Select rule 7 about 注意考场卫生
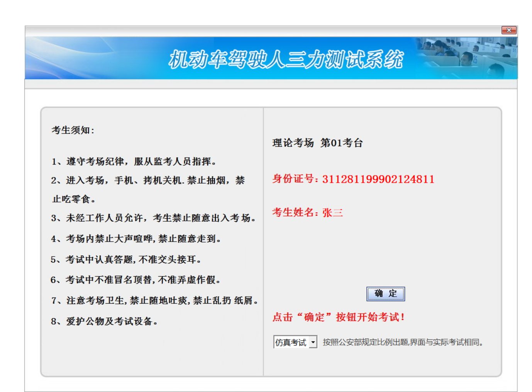The width and height of the screenshot is (532, 392). (x=154, y=300)
